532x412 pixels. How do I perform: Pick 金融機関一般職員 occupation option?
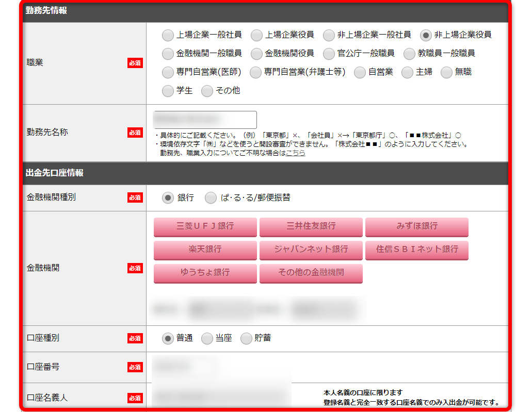click(x=168, y=54)
